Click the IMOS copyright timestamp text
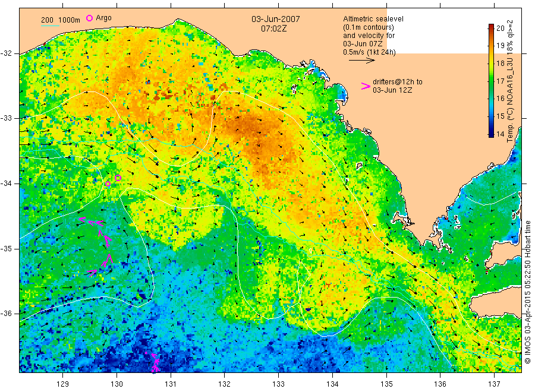Image resolution: width=535 pixels, height=392 pixels. 528,292
